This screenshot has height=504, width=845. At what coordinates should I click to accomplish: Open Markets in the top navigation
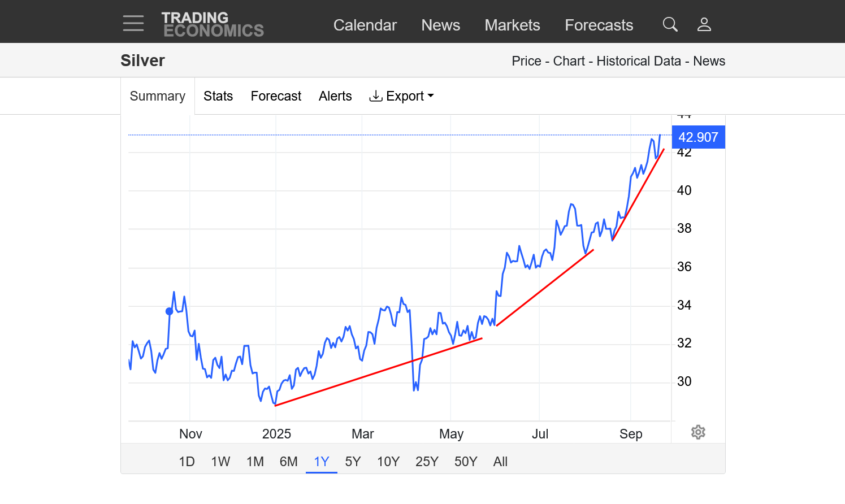(512, 25)
